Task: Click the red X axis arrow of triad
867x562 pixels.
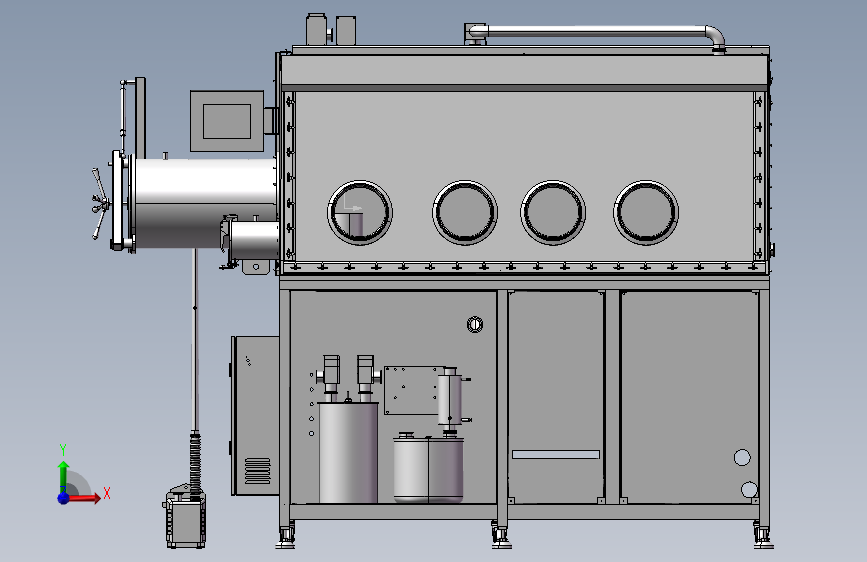Action: (83, 498)
